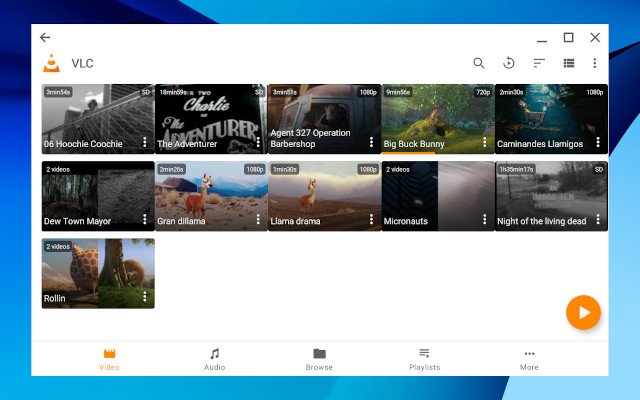Screen dimensions: 640x400
Task: Play Llama drama video
Action: [324, 194]
